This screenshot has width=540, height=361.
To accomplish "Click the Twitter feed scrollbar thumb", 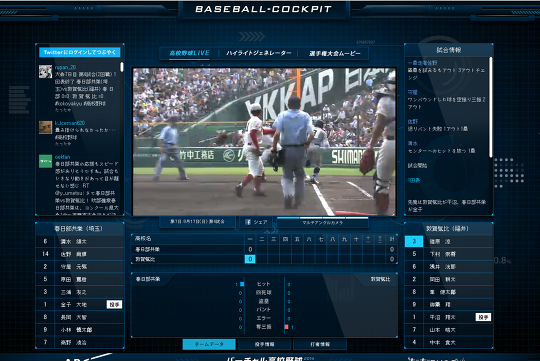I will pos(122,67).
